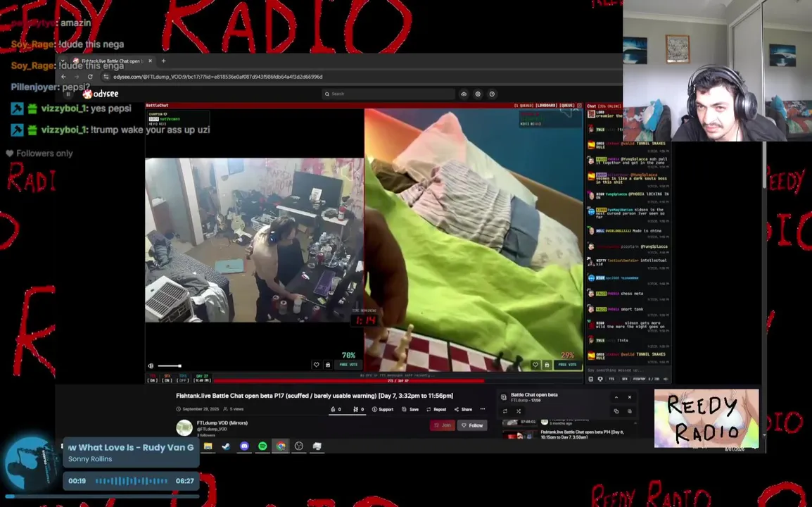View site information icon in address bar
The image size is (812, 507).
[106, 77]
